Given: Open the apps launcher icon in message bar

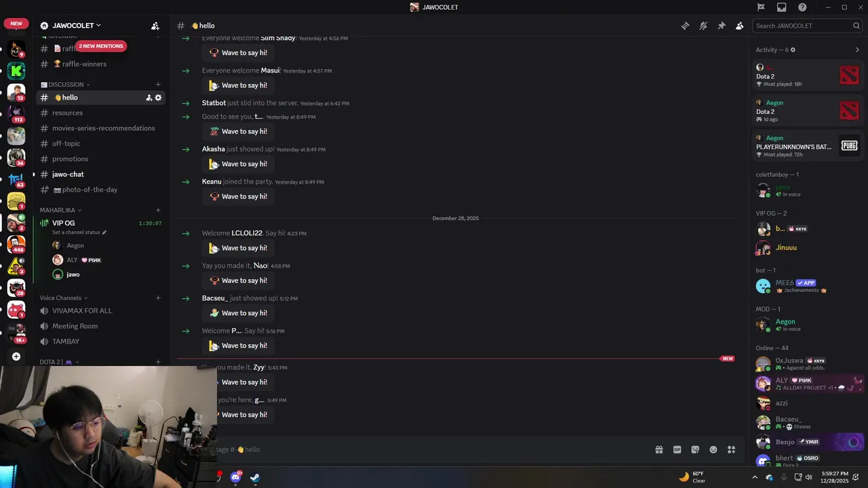Looking at the screenshot, I should pos(732,449).
